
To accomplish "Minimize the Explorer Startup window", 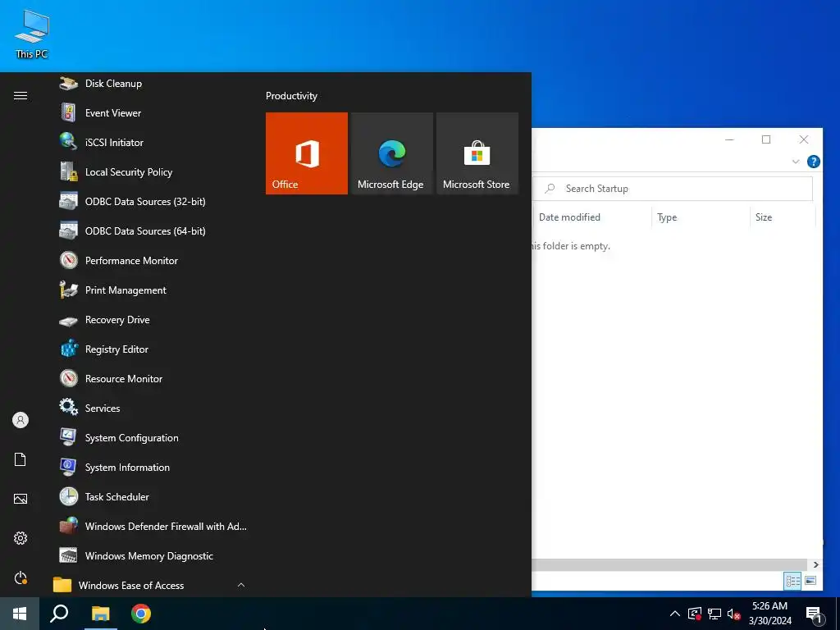I will click(x=729, y=139).
